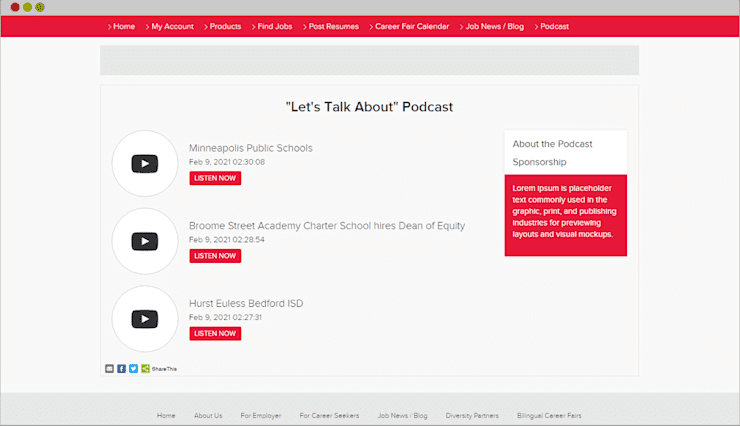This screenshot has width=740, height=426.
Task: Play the Hurst Euless Bedford ISD episode
Action: 145,319
